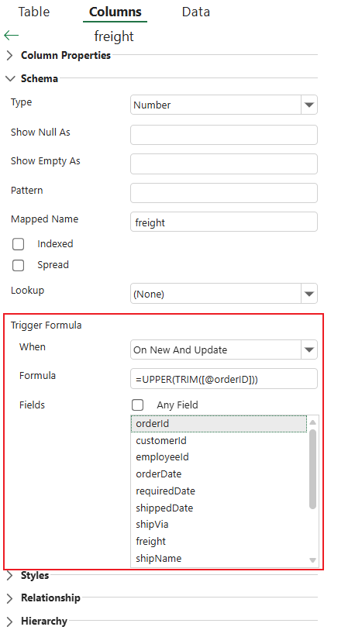
Task: Switch to the Table tab
Action: pos(33,12)
